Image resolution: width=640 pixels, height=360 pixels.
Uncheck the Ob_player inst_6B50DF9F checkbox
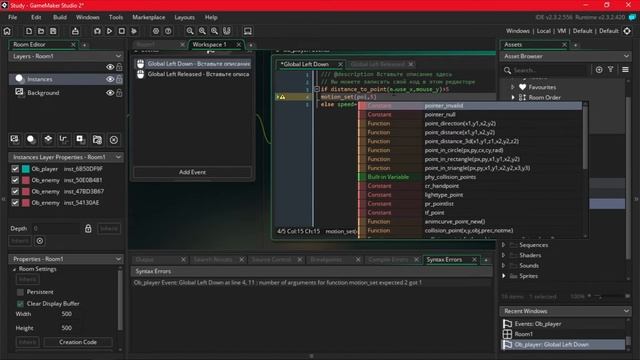click(x=15, y=169)
